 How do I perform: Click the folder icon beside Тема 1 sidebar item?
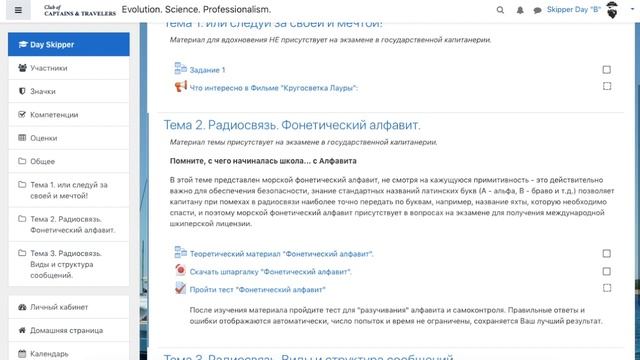[x=22, y=184]
